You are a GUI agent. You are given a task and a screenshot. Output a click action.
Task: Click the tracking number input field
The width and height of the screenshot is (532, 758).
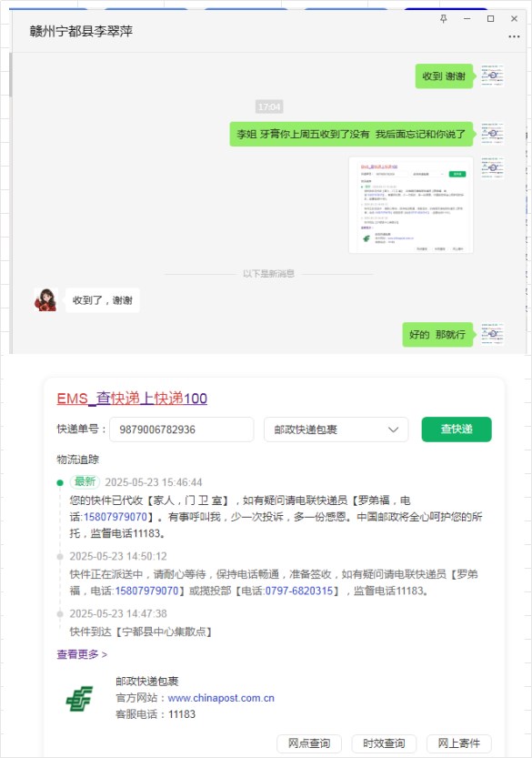182,430
